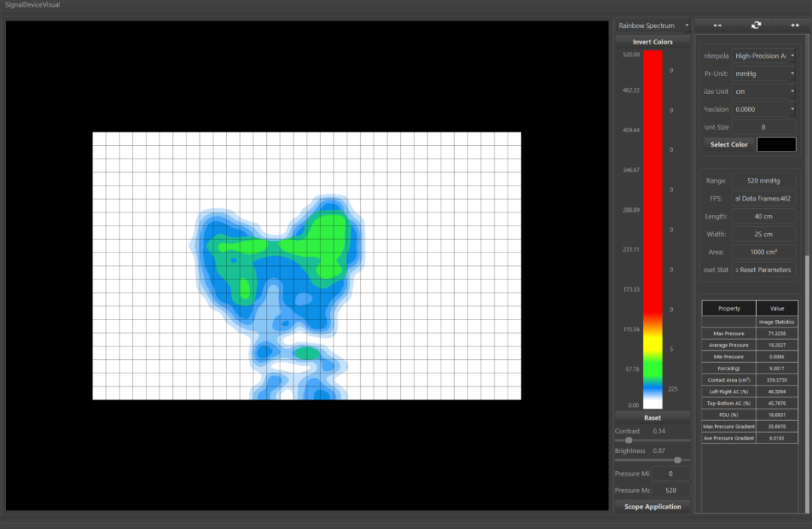Screen dimensions: 812x529
Task: Click the Select Color button
Action: click(x=729, y=144)
